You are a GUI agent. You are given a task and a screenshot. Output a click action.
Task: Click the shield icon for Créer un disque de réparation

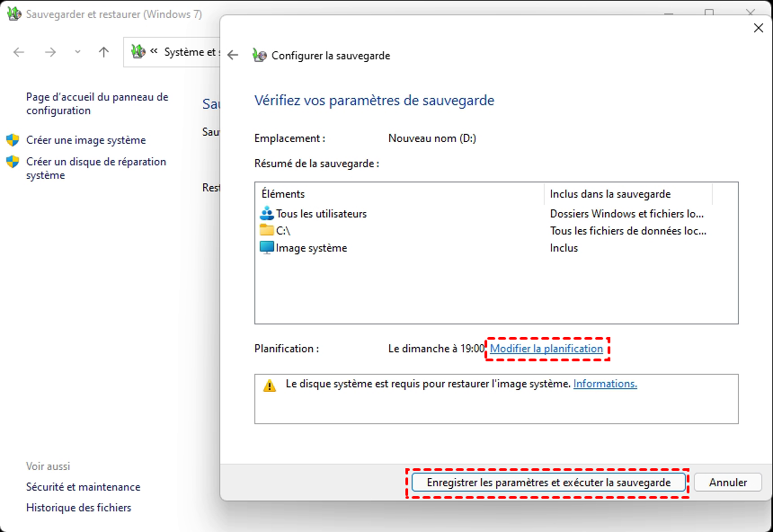point(13,162)
